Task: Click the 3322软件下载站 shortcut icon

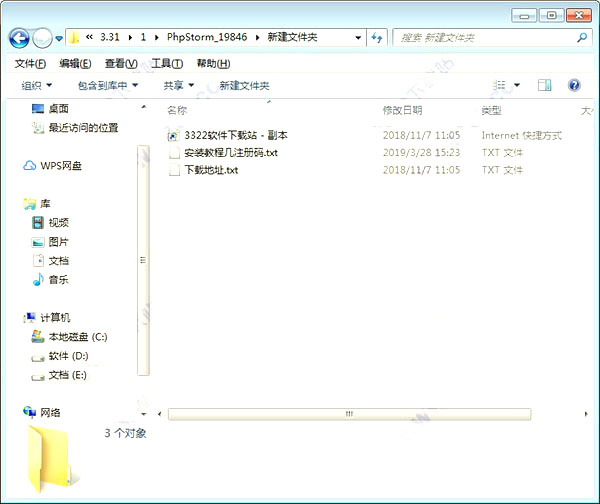Action: point(173,135)
